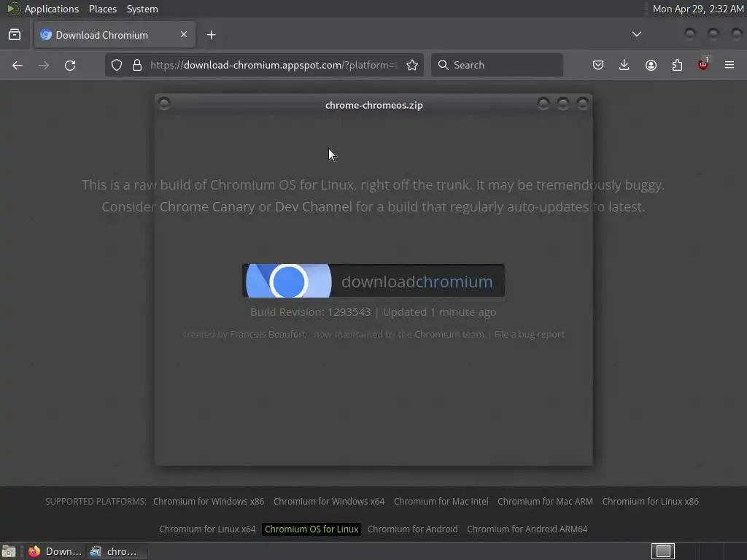This screenshot has width=747, height=560.
Task: Click Build Revision 1293543 text
Action: (x=311, y=312)
